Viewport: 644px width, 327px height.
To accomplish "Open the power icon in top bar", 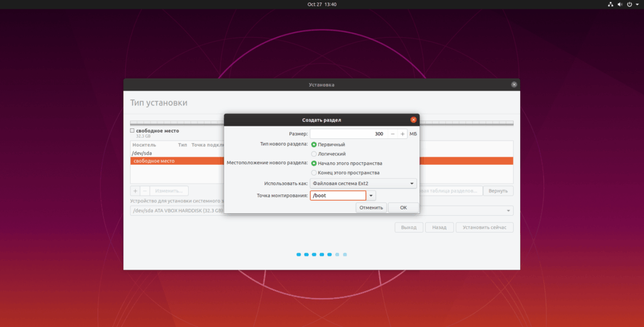I will [629, 4].
